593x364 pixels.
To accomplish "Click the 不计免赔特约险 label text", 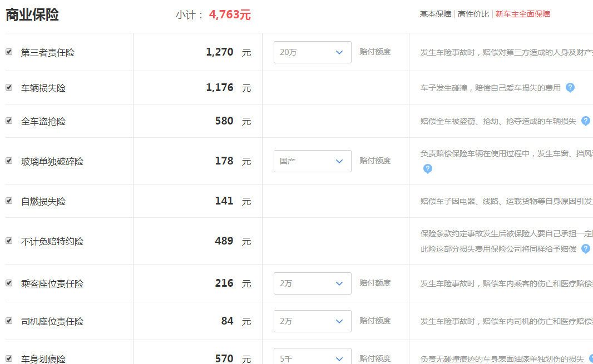I will (x=52, y=242).
